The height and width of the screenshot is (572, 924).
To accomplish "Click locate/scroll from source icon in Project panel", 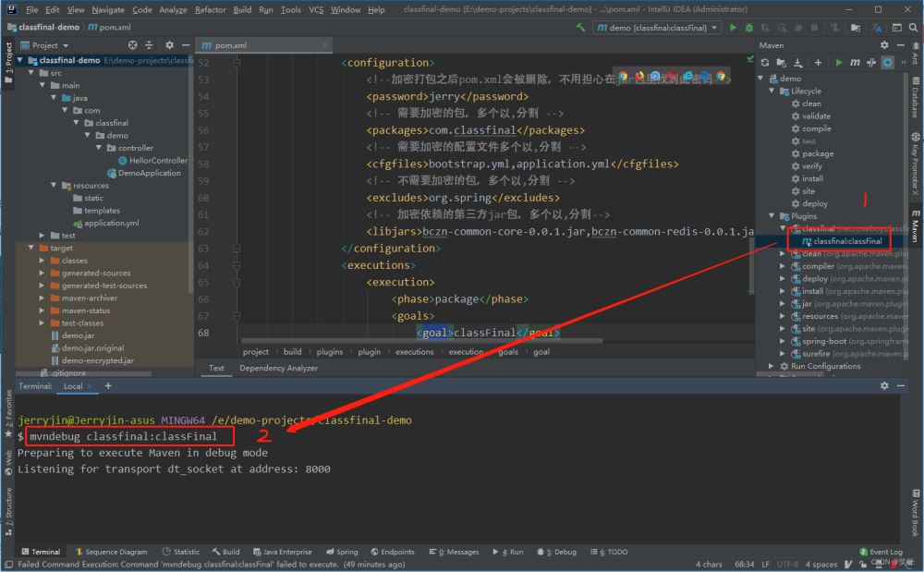I will (132, 45).
